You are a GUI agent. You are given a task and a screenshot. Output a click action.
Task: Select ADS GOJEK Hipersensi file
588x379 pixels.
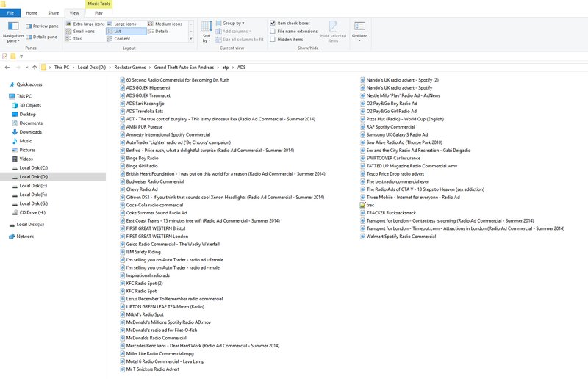(145, 87)
